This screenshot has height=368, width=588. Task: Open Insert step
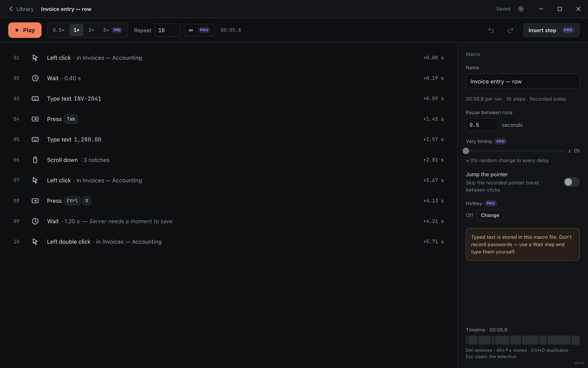click(x=551, y=30)
